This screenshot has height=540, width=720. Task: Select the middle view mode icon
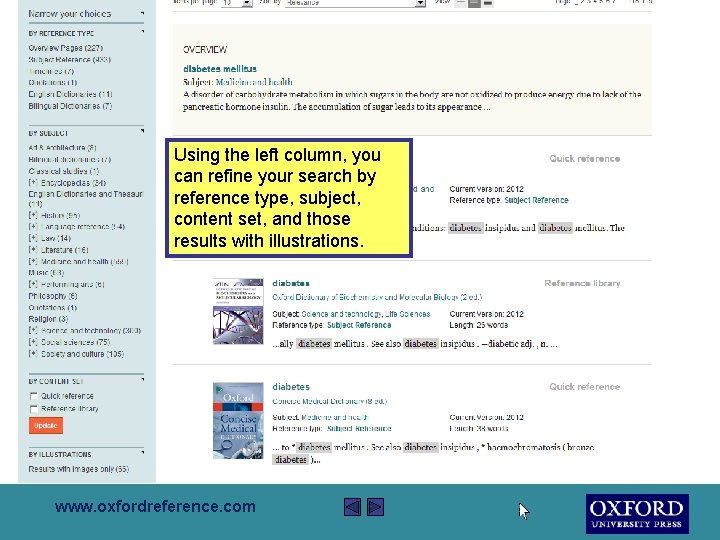click(474, 3)
